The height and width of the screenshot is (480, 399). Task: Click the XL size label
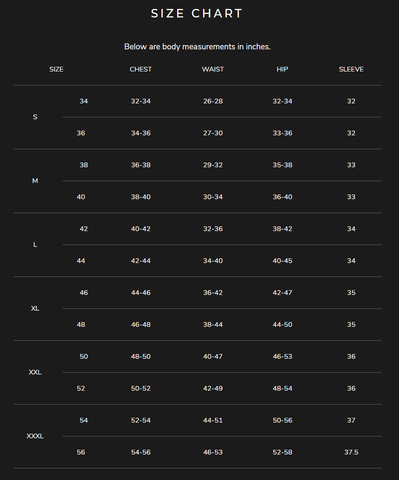point(35,309)
